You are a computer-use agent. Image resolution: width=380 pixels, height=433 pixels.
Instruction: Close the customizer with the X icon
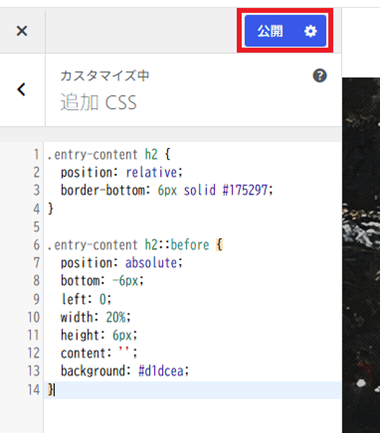[x=22, y=31]
